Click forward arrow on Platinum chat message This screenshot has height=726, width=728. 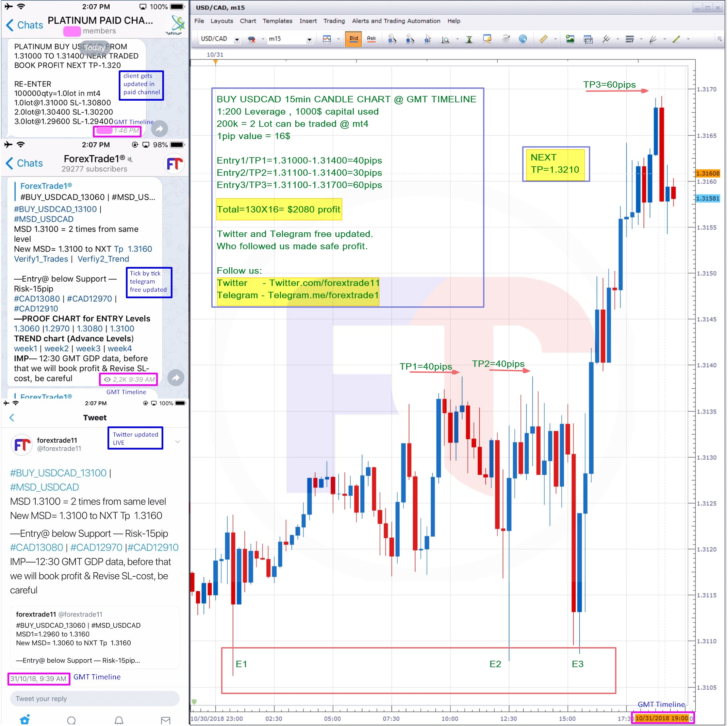[160, 129]
